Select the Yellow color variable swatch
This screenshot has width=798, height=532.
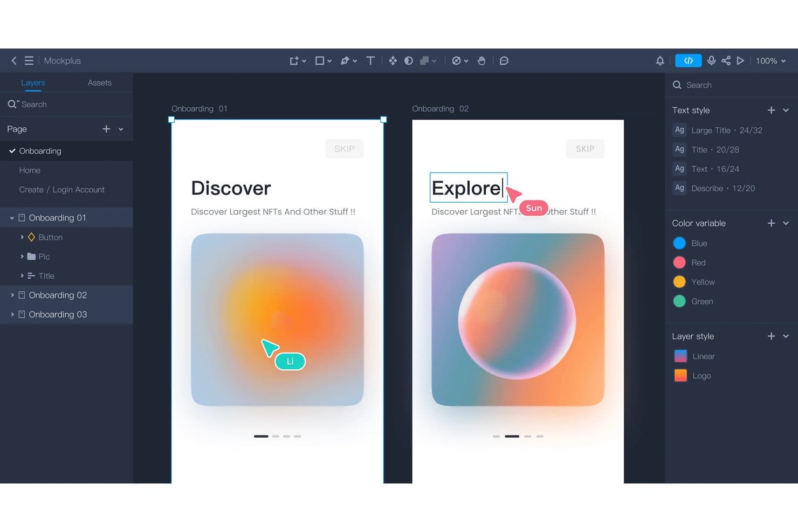pyautogui.click(x=679, y=282)
